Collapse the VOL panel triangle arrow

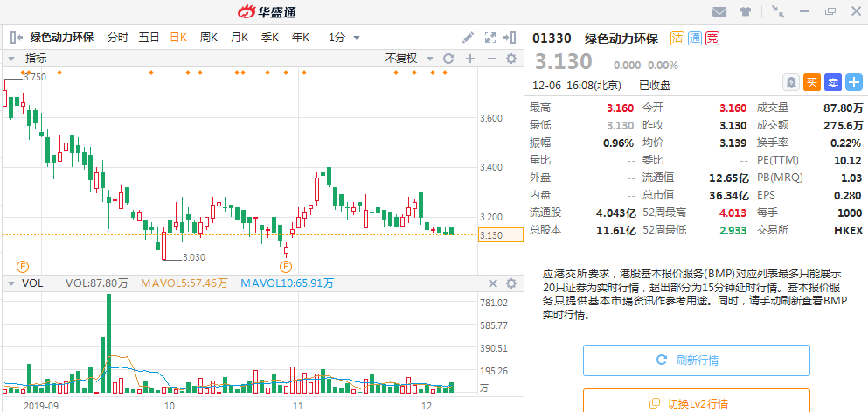click(x=10, y=283)
